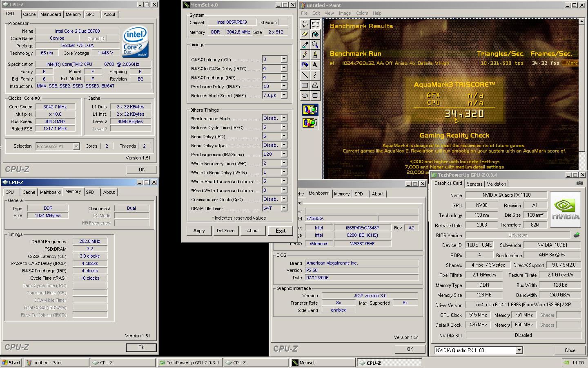The image size is (588, 368).
Task: Select the Free-Form Select tool in Paint
Action: pos(305,24)
